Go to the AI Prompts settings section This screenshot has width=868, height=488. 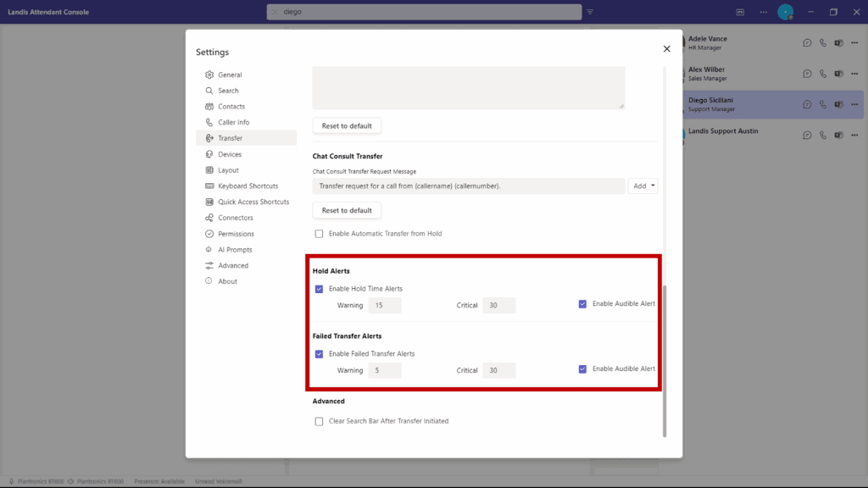click(210, 249)
